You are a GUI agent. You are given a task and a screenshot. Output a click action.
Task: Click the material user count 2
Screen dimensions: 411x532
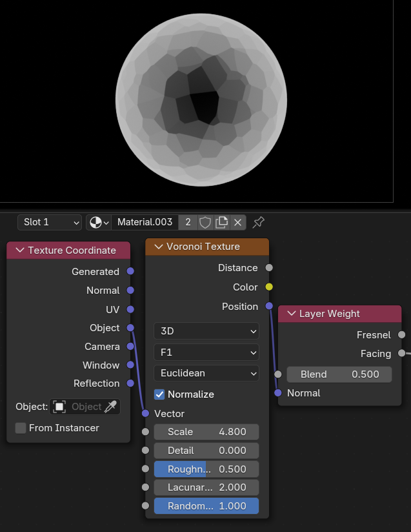click(x=188, y=222)
